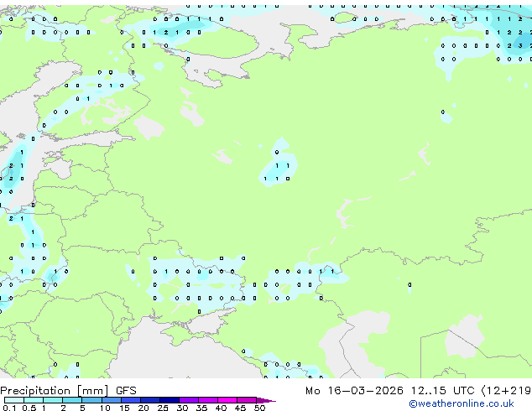Pick the purple swatch between 35 and 40
The width and height of the screenshot is (532, 411).
point(209,400)
